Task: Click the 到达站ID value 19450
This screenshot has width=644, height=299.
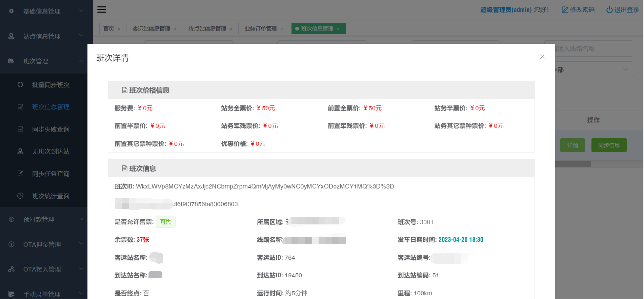Action: (x=293, y=275)
